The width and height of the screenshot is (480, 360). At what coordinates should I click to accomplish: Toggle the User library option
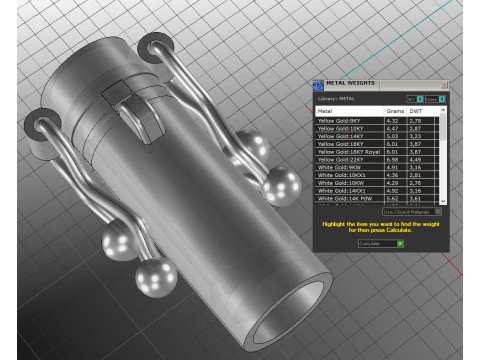(x=435, y=99)
